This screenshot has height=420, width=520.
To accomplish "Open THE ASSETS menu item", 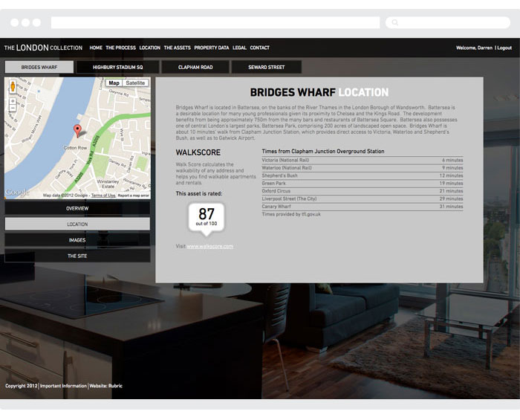I will point(177,48).
